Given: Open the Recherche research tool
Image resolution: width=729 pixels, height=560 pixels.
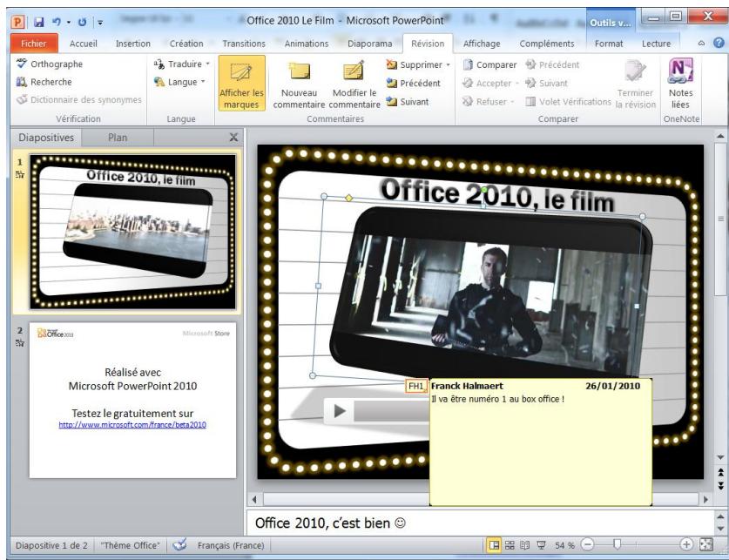Looking at the screenshot, I should click(x=44, y=82).
